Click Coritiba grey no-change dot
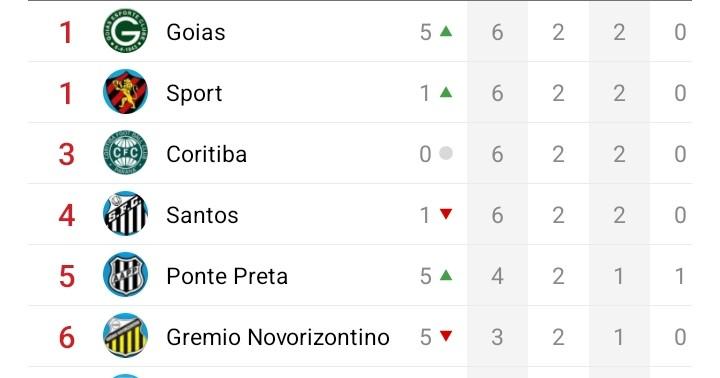The height and width of the screenshot is (378, 720). (446, 153)
